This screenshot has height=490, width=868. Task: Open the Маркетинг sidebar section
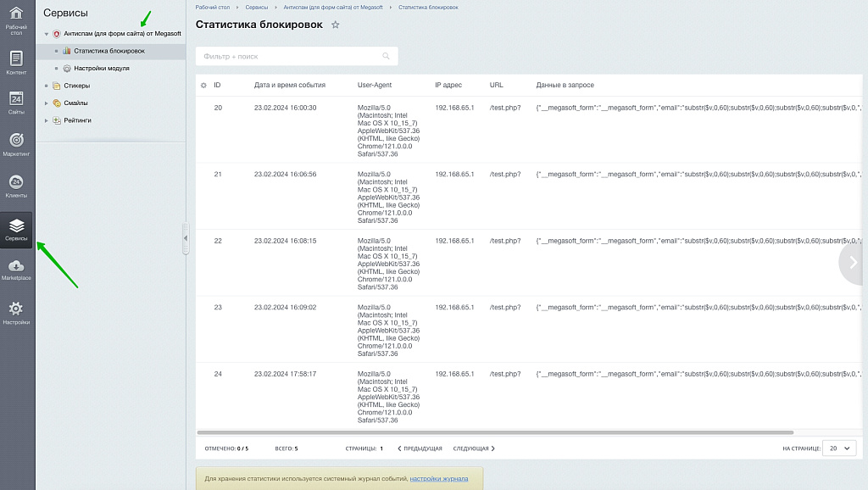[x=15, y=144]
